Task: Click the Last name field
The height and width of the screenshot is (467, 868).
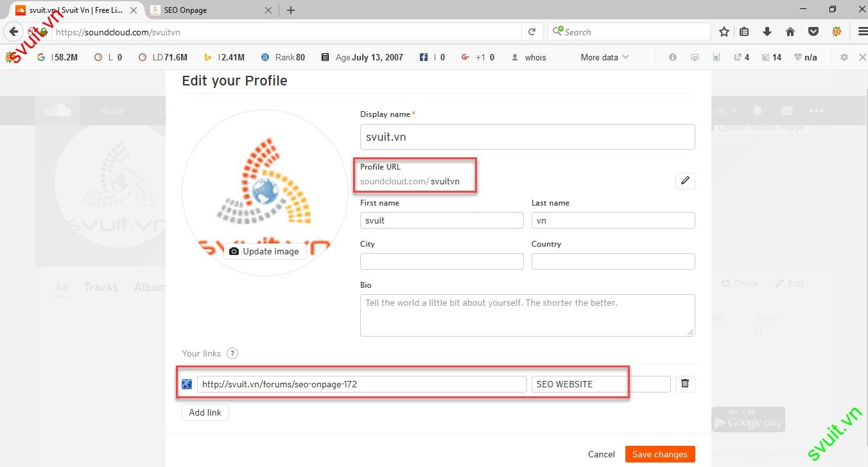Action: pyautogui.click(x=613, y=220)
